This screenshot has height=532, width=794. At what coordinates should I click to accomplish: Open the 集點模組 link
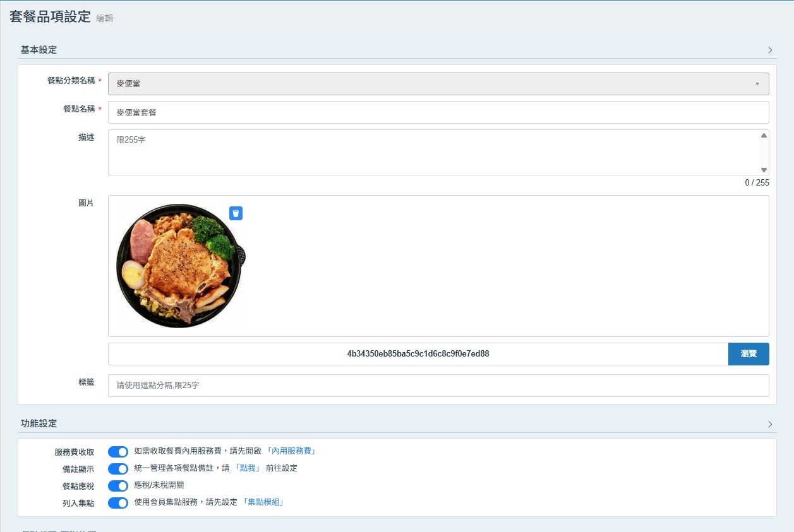click(x=263, y=502)
